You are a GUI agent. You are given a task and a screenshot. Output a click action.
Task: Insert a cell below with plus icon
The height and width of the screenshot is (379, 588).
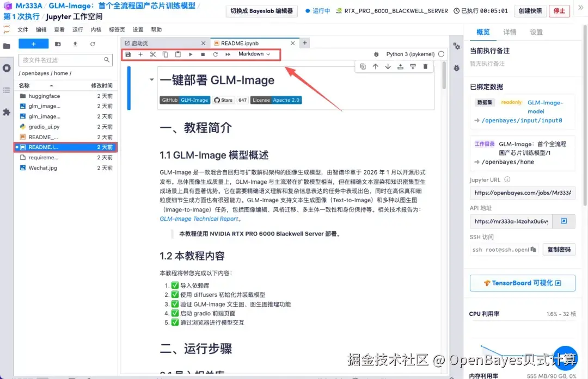[140, 54]
